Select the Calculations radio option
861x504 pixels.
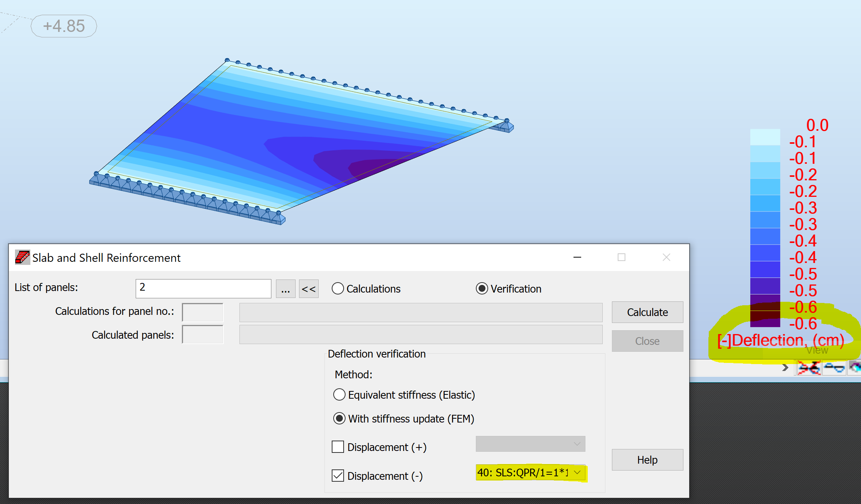(x=338, y=289)
